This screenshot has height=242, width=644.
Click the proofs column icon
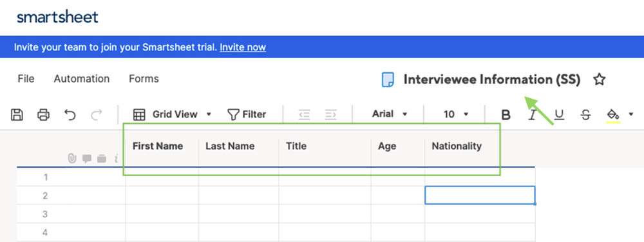pos(102,159)
